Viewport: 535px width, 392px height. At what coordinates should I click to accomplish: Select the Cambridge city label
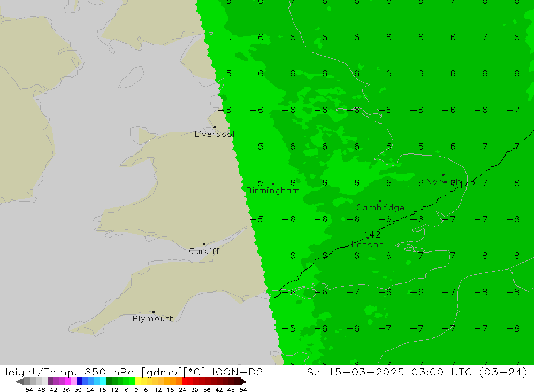pyautogui.click(x=380, y=208)
